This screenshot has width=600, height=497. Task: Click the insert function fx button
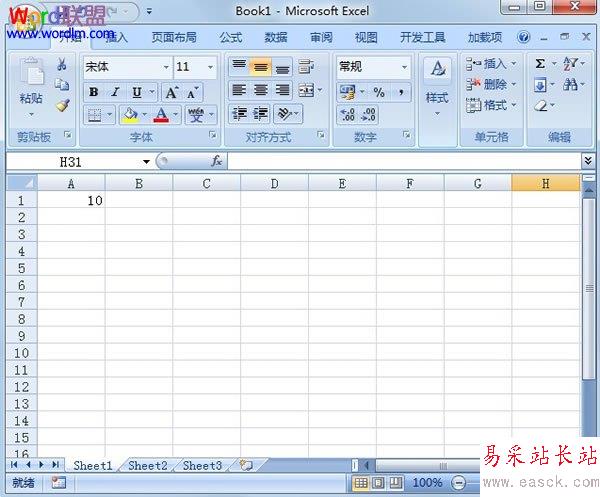click(x=217, y=161)
